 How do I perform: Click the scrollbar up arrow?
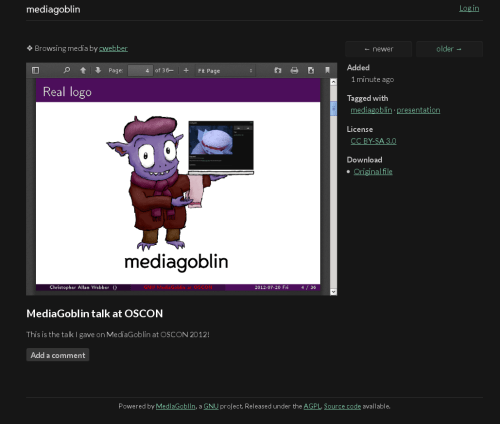333,82
